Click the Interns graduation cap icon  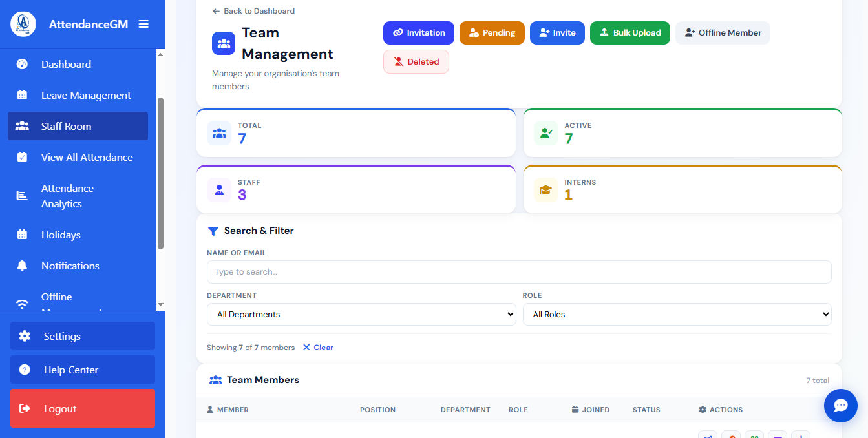point(546,190)
